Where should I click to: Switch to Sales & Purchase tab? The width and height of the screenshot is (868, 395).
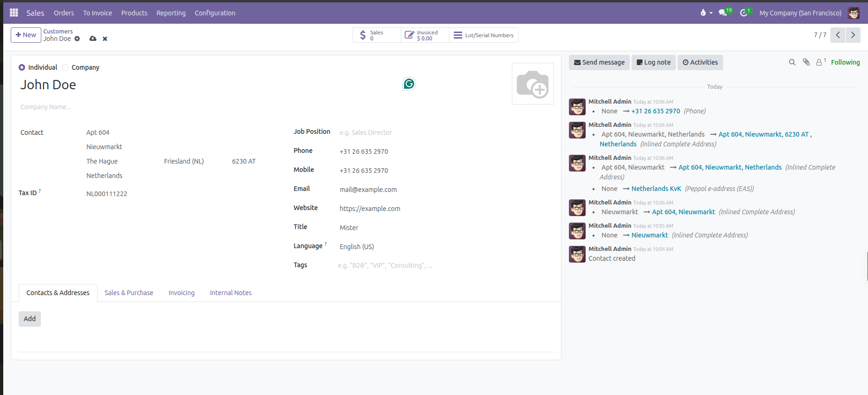coord(129,293)
